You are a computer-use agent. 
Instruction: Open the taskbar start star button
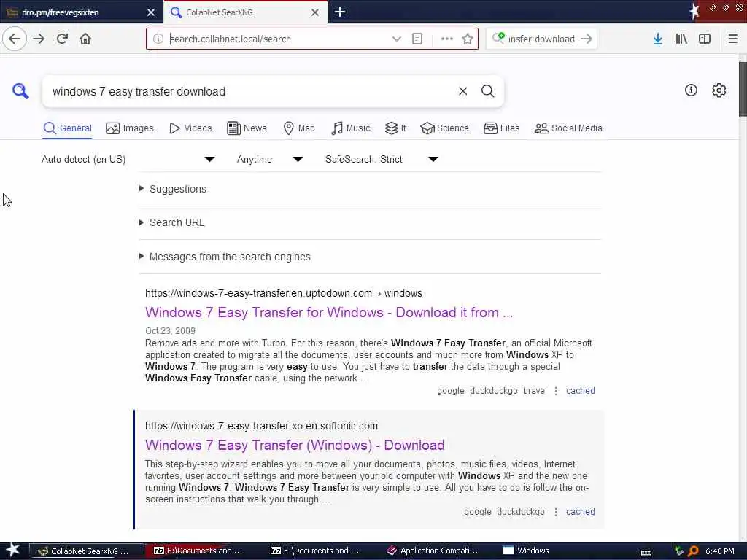click(x=13, y=551)
